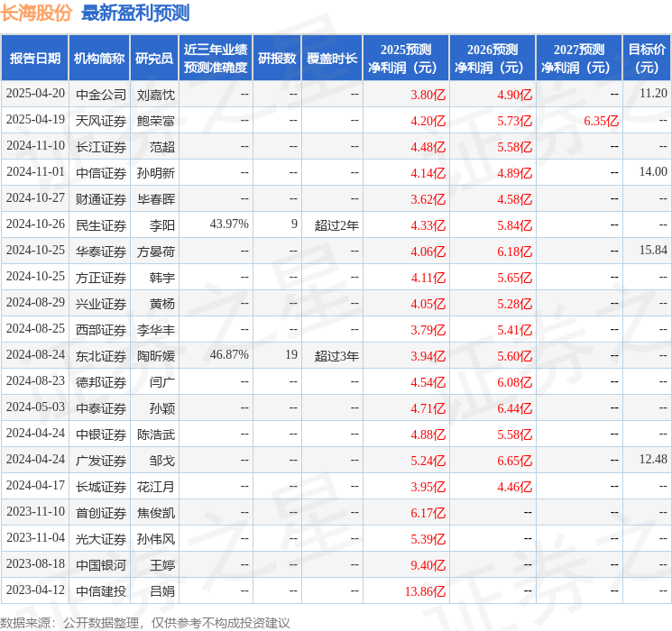Click analyst name 韩宇
This screenshot has height=631, width=672.
point(162,278)
